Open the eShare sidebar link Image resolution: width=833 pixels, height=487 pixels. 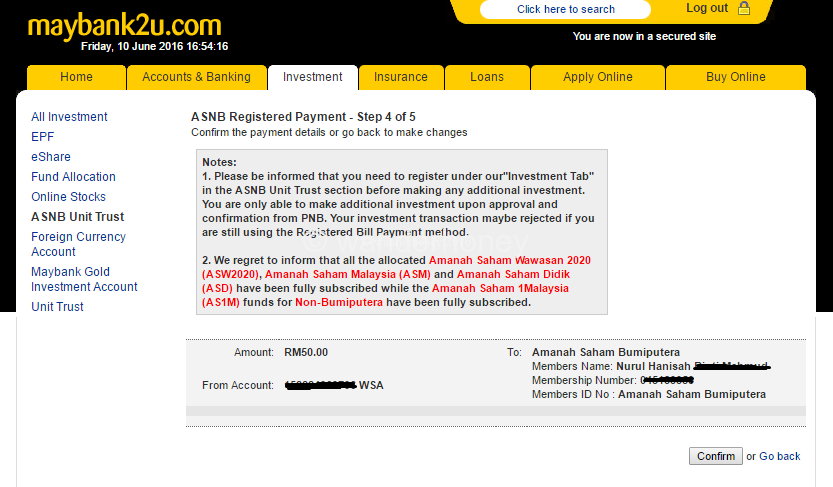coord(50,157)
